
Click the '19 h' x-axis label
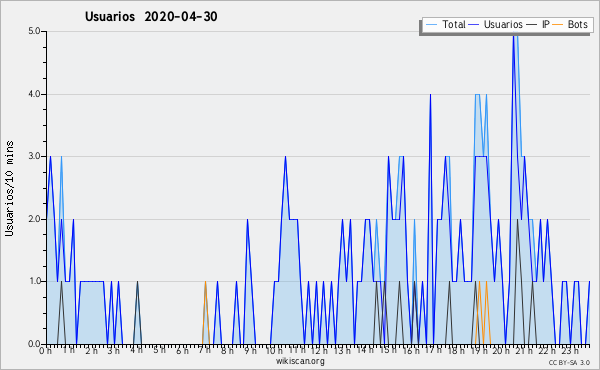[479, 351]
